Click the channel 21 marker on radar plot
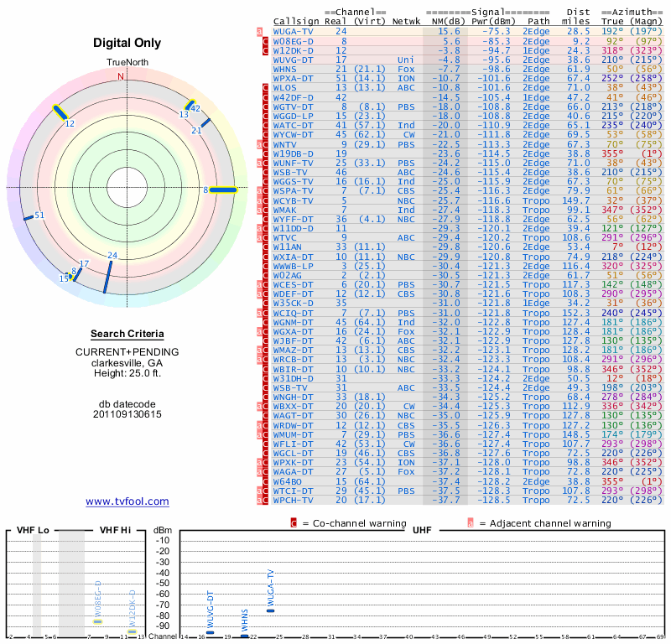This screenshot has width=671, height=644. 204,123
